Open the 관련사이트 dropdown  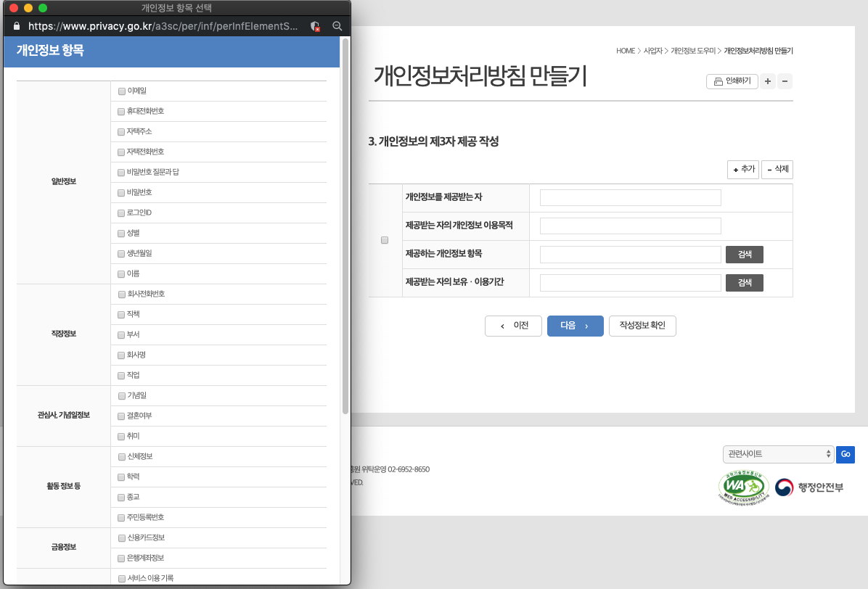pos(778,454)
